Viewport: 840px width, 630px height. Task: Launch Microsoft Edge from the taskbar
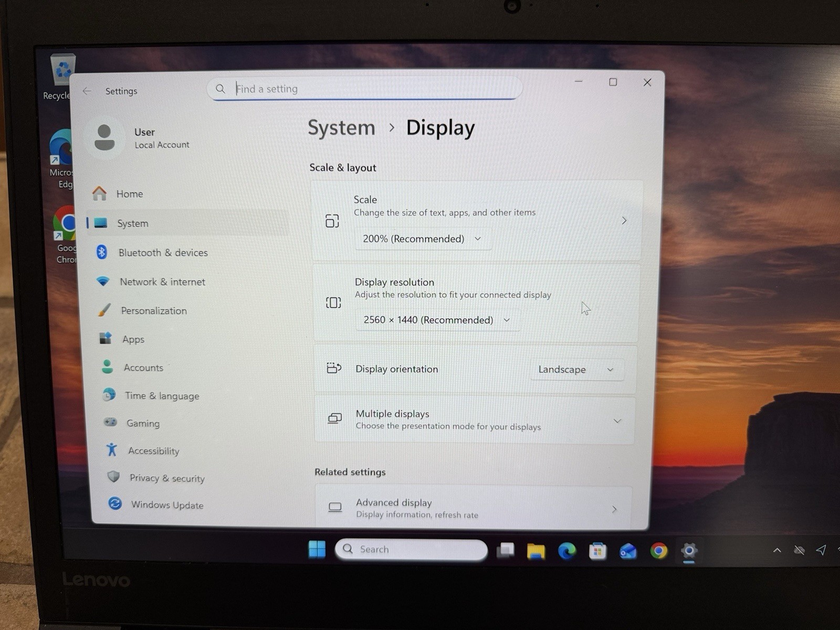(x=566, y=551)
